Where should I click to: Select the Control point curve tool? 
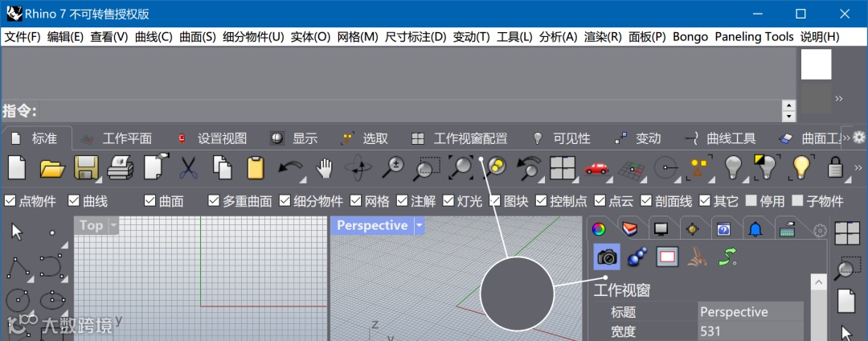tap(51, 266)
